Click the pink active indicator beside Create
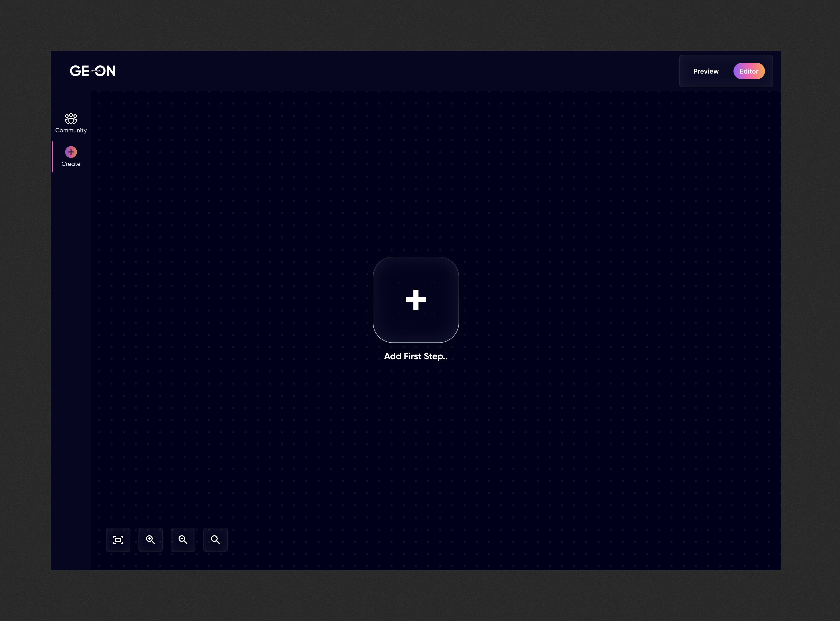This screenshot has width=840, height=621. [x=52, y=157]
